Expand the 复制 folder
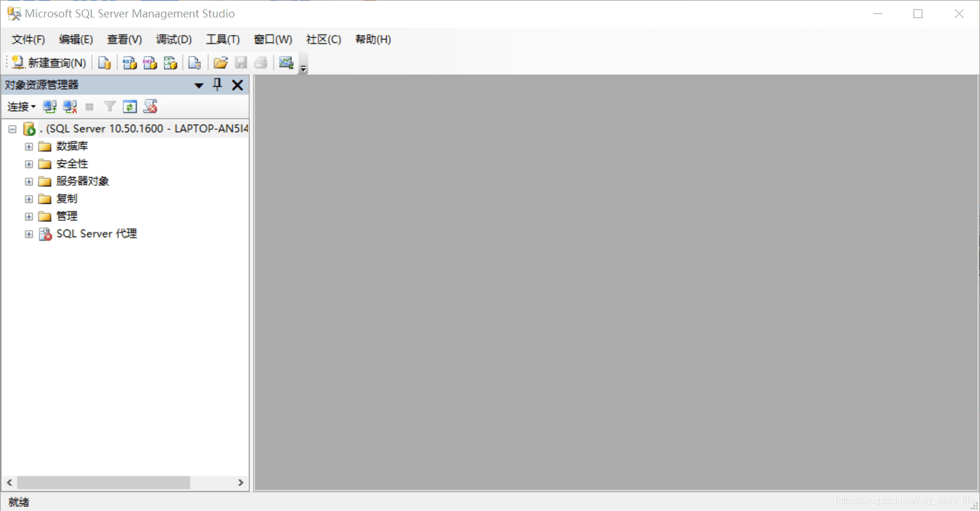980x511 pixels. point(29,199)
